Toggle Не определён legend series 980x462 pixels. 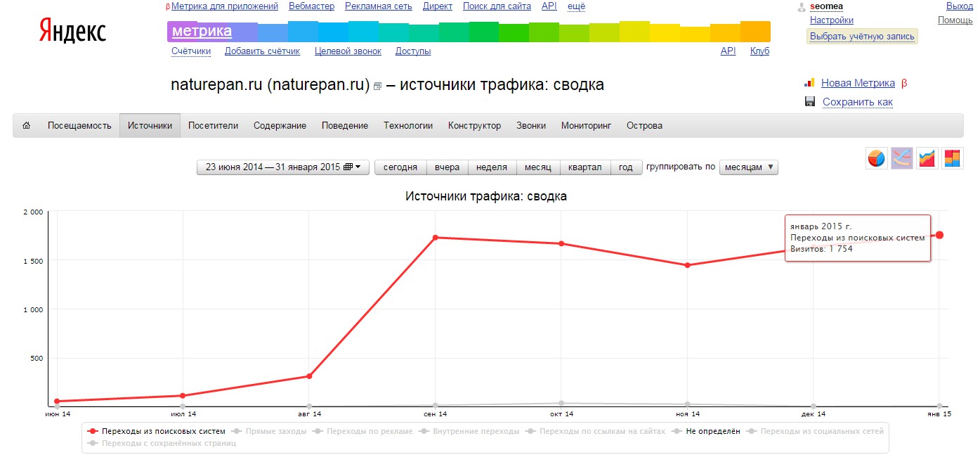pos(705,431)
